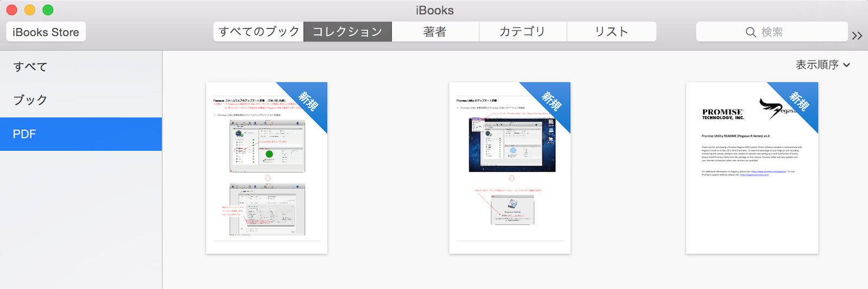Click the search magnifier icon
This screenshot has width=868, height=289.
pos(751,33)
